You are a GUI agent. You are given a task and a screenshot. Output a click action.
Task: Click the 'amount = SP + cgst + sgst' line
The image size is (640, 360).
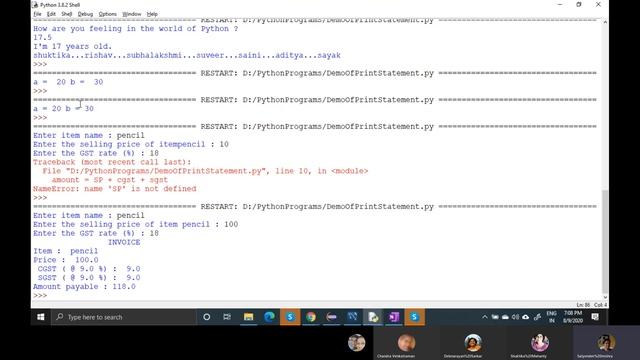click(110, 180)
